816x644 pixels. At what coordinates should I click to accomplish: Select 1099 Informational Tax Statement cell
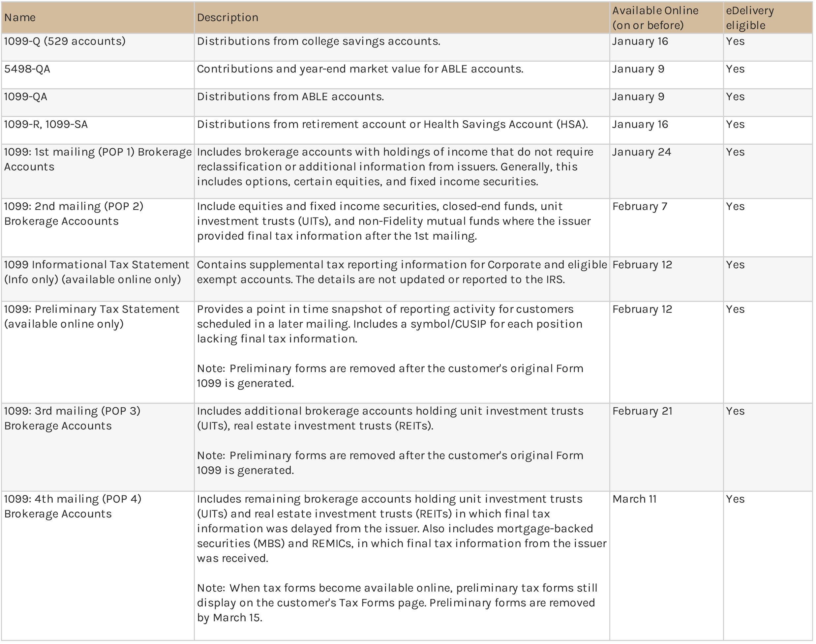pos(97,272)
